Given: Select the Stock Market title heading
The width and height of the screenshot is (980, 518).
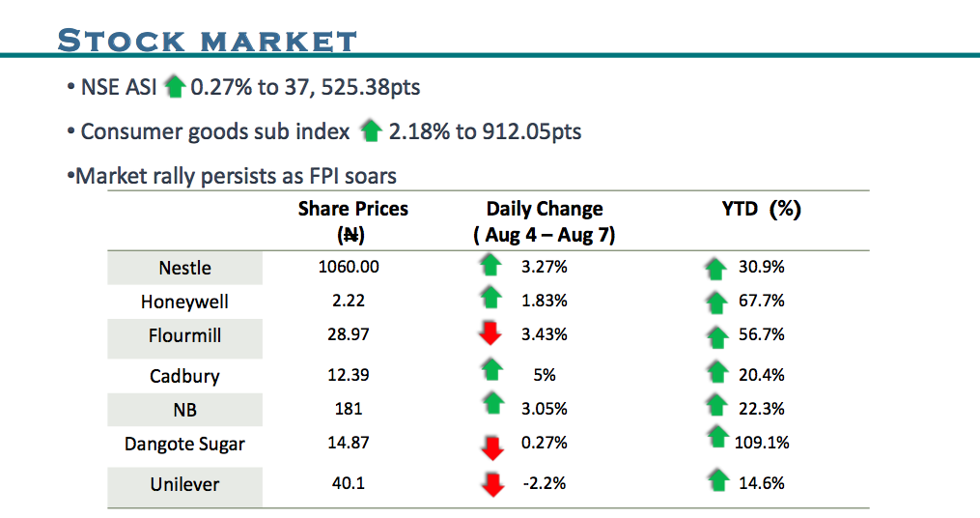Looking at the screenshot, I should pos(208,41).
